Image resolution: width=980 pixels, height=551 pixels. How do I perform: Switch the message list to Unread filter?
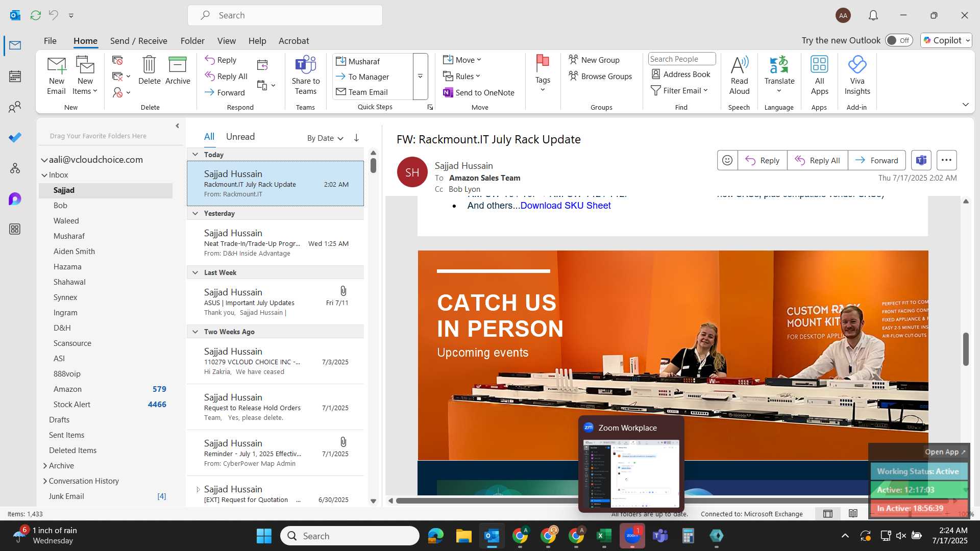tap(240, 137)
